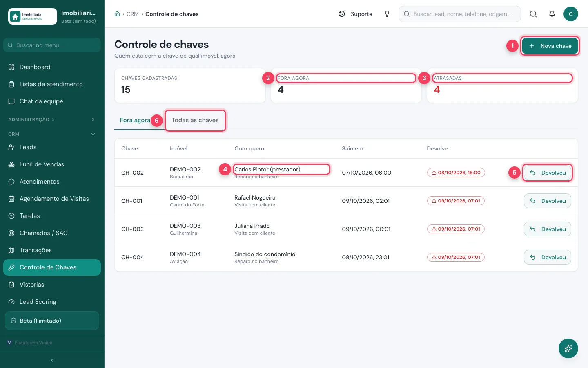Click the Imobiliária logo
Viewport: 588px width, 368px height.
point(33,16)
